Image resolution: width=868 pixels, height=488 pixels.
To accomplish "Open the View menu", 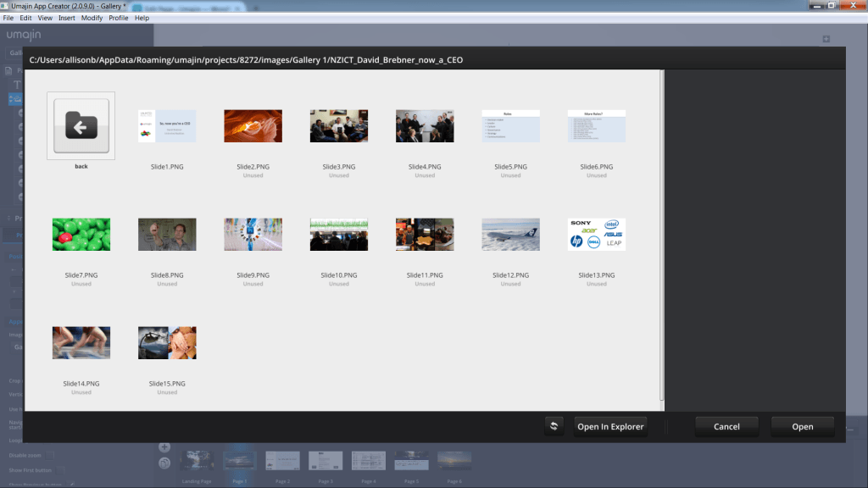I will pos(45,18).
